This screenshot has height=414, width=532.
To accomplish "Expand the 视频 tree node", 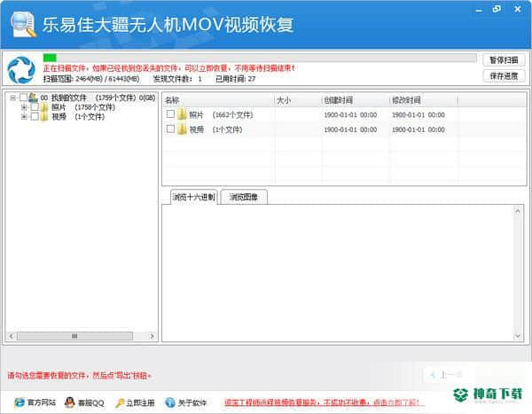I will (24, 117).
